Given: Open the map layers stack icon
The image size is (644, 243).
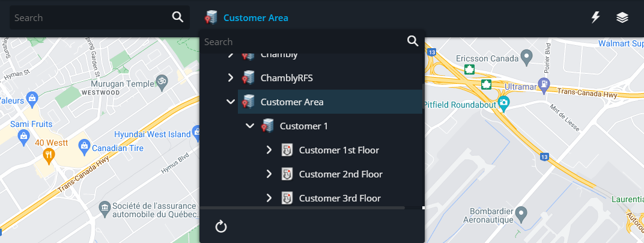Looking at the screenshot, I should click(622, 17).
